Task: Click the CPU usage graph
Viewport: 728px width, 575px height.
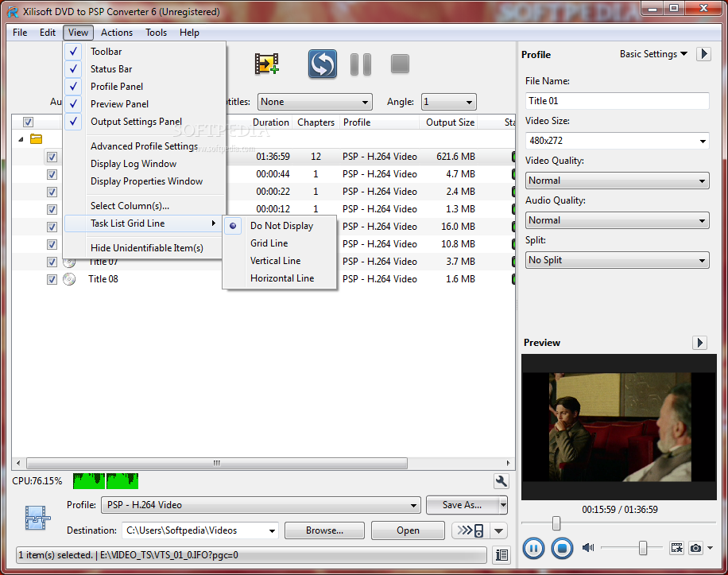Action: [106, 481]
